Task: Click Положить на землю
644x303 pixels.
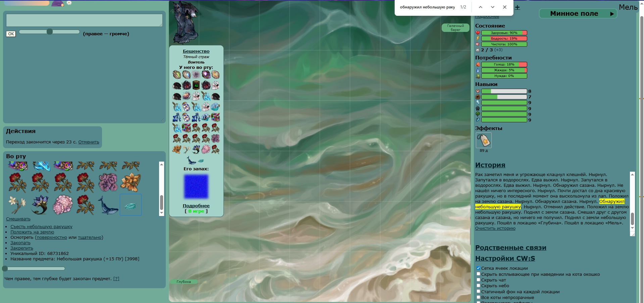Action: click(x=32, y=232)
